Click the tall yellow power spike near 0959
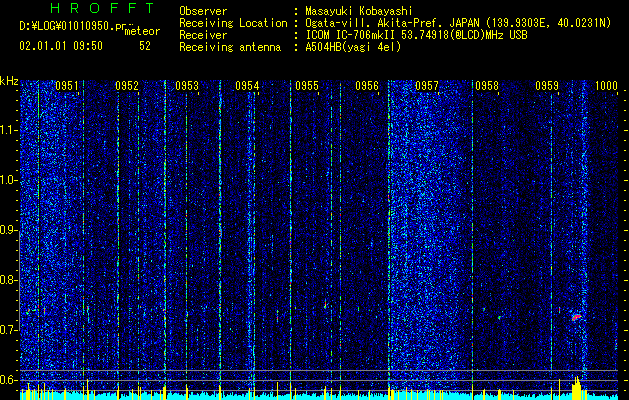The width and height of the screenshot is (629, 400). point(576,388)
